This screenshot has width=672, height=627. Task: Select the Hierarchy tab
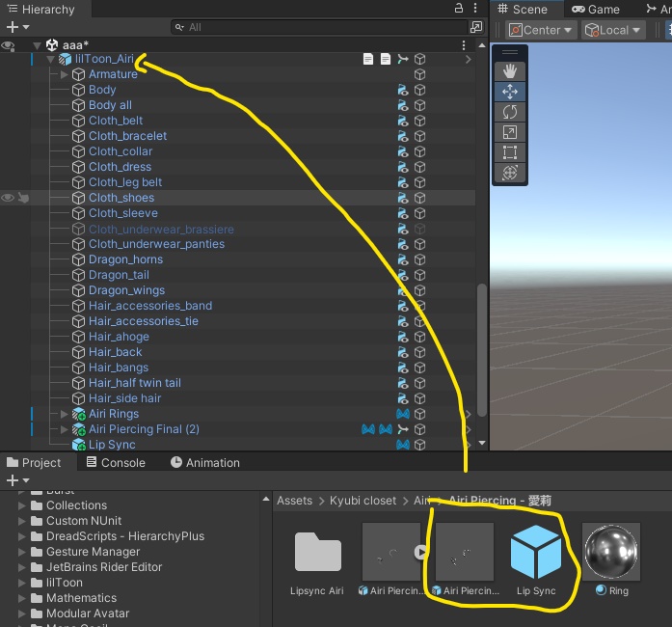click(x=40, y=9)
